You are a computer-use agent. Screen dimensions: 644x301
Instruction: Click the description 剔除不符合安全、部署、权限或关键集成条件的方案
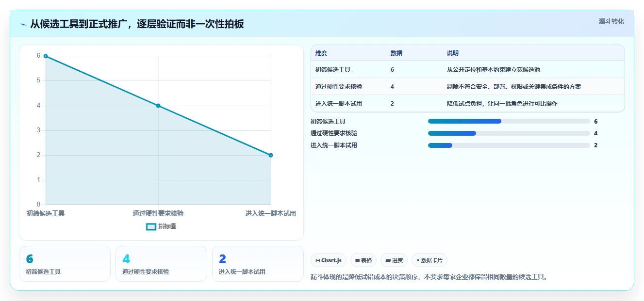[x=514, y=87]
